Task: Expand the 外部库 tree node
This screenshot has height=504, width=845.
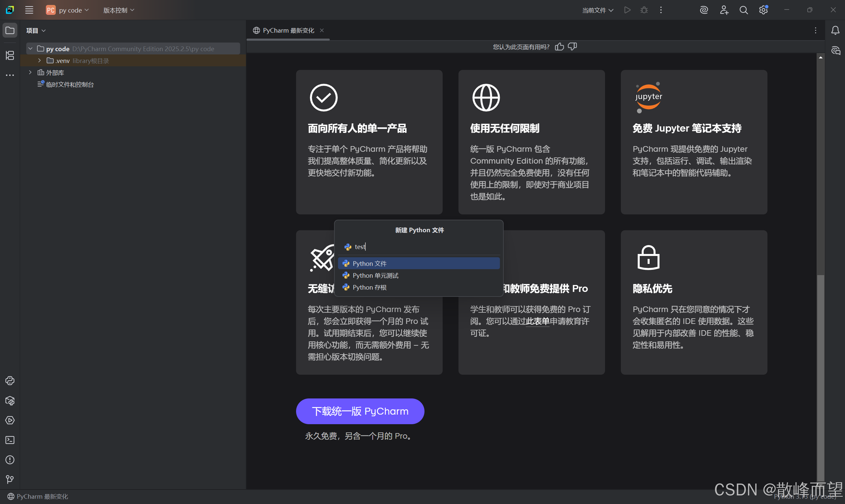Action: [x=30, y=72]
